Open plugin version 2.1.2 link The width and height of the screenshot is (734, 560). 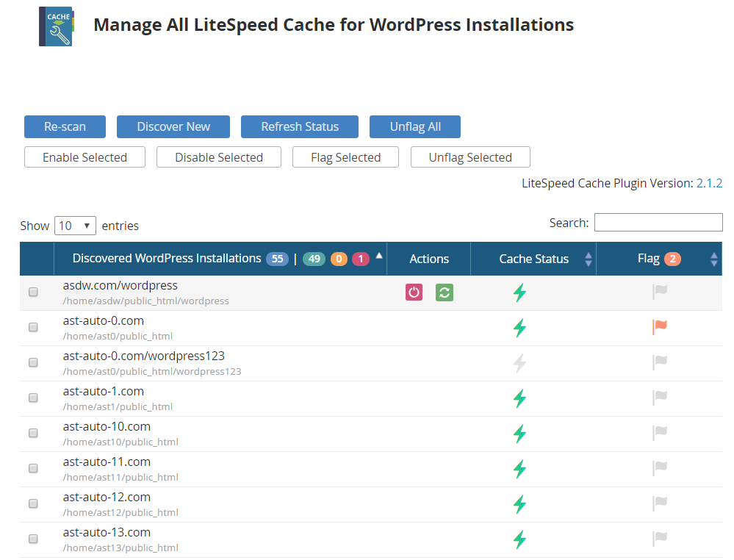(x=709, y=183)
